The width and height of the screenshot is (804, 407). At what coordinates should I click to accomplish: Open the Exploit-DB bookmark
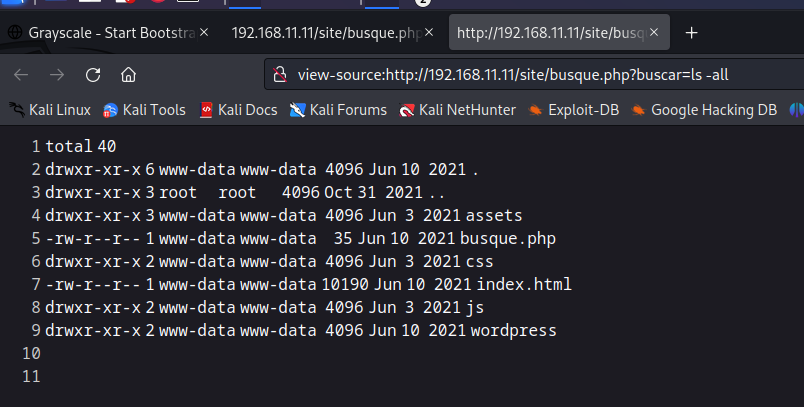pyautogui.click(x=574, y=110)
